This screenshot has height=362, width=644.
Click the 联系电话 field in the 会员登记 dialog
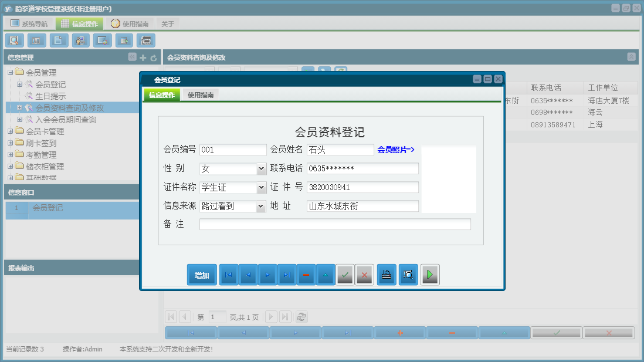pos(362,168)
